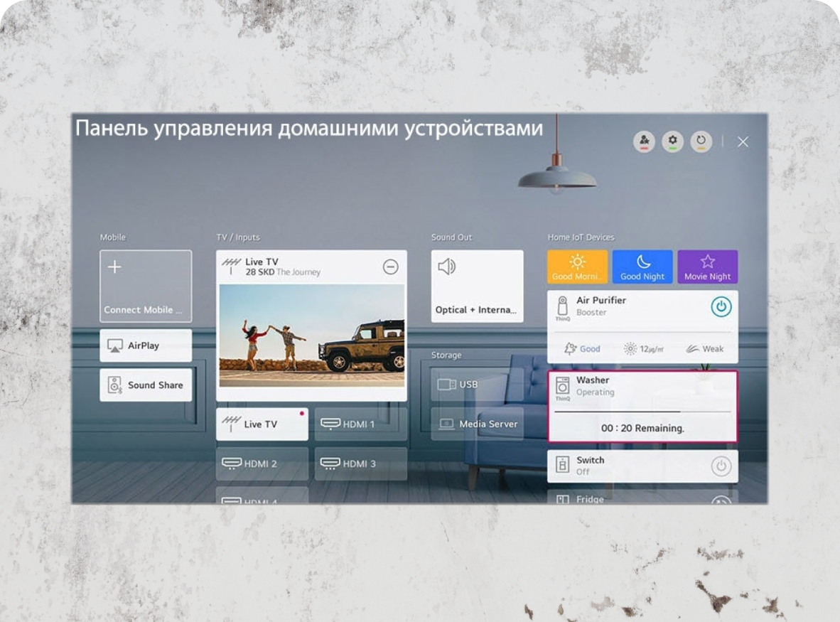The height and width of the screenshot is (622, 840).
Task: Click the 12µg/m³ dust reading
Action: click(x=643, y=349)
